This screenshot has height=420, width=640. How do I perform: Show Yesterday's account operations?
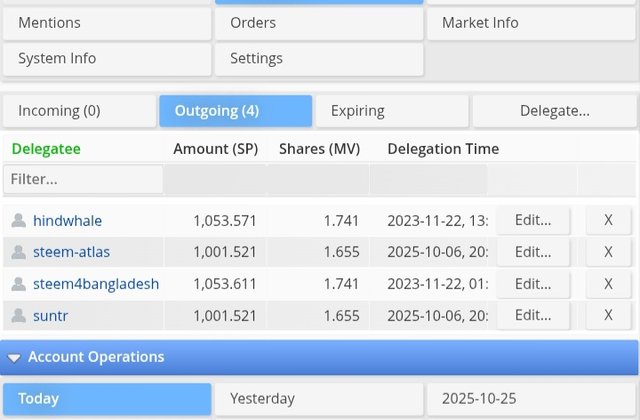pyautogui.click(x=319, y=399)
